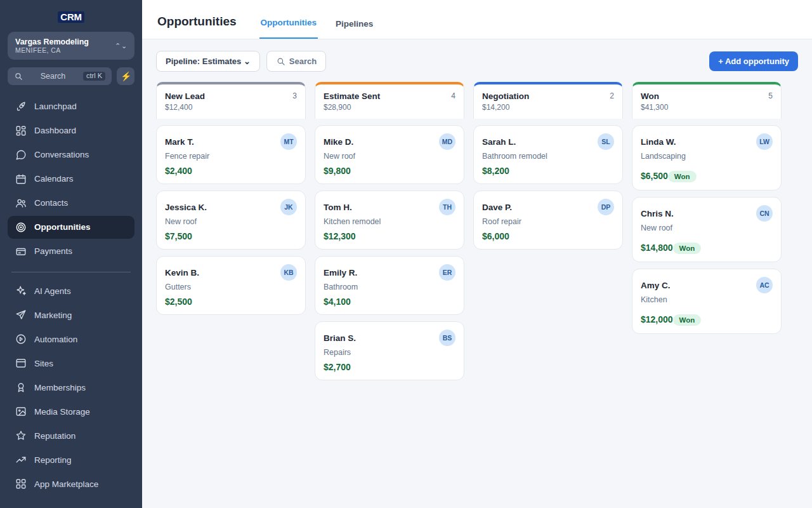Image resolution: width=812 pixels, height=508 pixels.
Task: Open the Memberships badge icon
Action: pos(21,388)
